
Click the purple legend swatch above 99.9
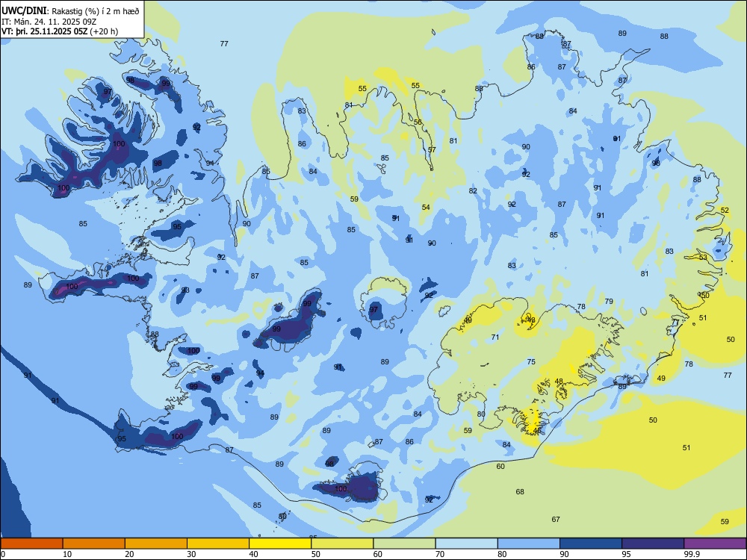coord(715,544)
